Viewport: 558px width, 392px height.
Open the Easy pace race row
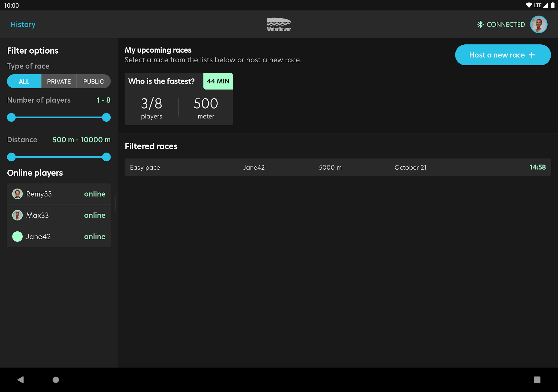[x=338, y=167]
